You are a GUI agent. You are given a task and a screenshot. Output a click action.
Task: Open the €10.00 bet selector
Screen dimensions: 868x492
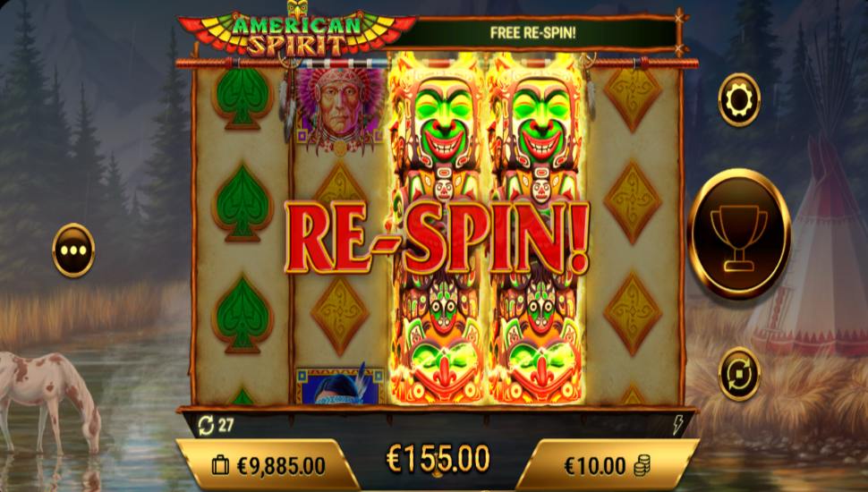pyautogui.click(x=608, y=466)
